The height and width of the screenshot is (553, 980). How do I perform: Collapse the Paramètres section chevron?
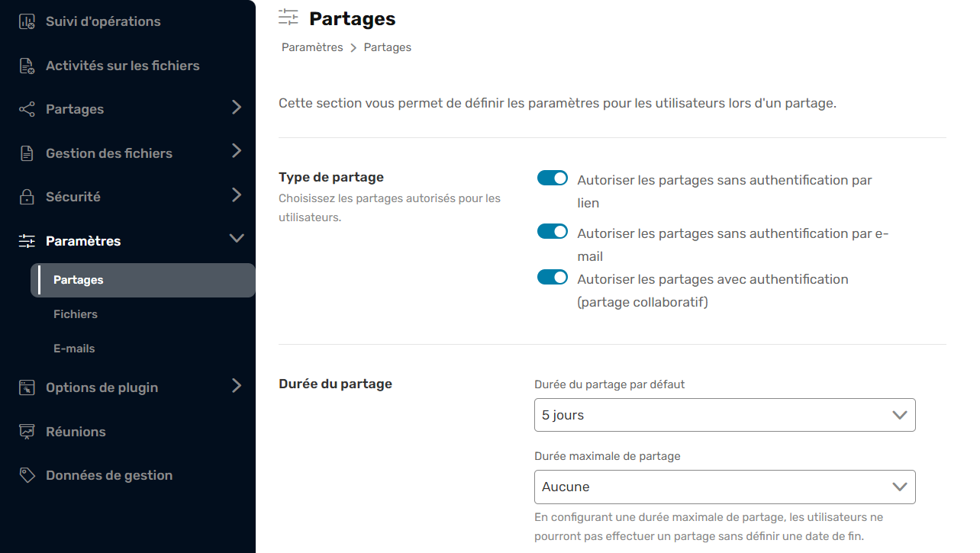click(237, 239)
